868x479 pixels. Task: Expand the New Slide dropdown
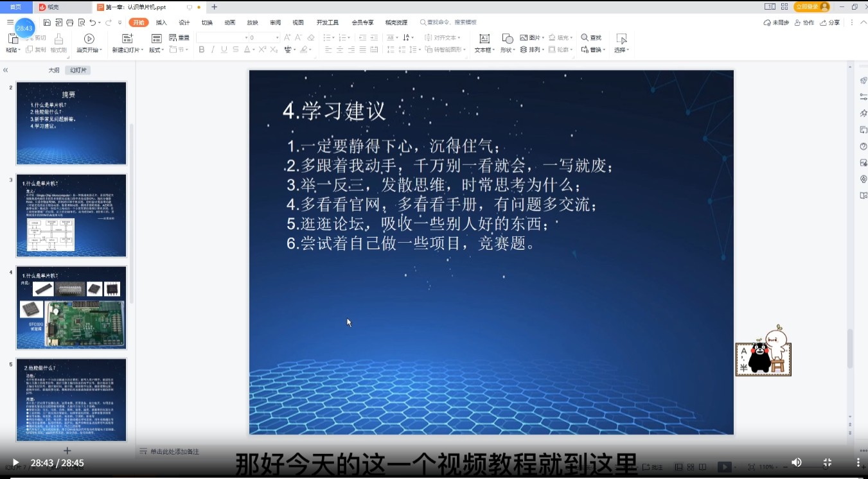pos(142,50)
